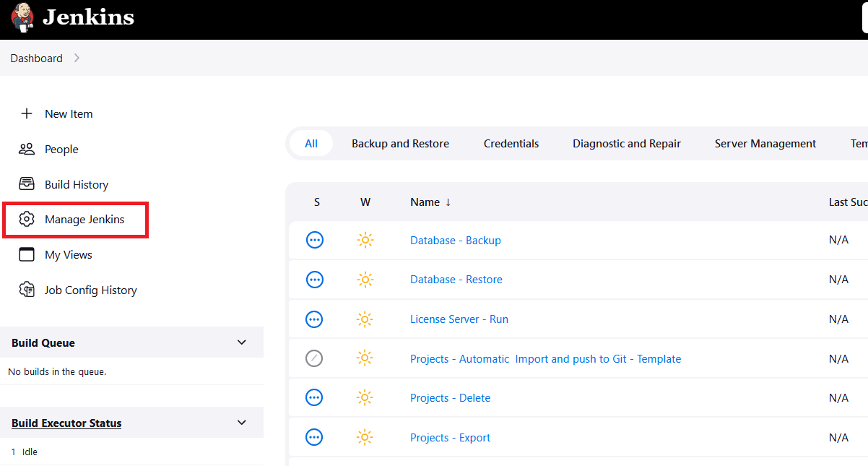Click the New Item plus icon

27,113
